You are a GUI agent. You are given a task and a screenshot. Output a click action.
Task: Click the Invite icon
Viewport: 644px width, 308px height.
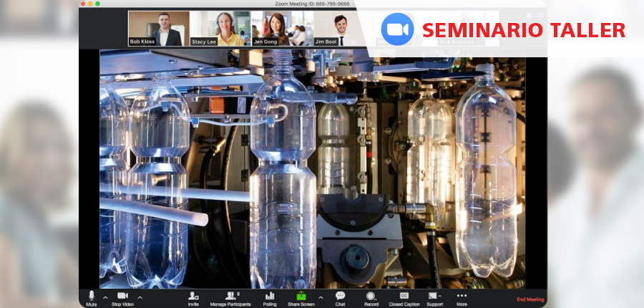(x=193, y=297)
